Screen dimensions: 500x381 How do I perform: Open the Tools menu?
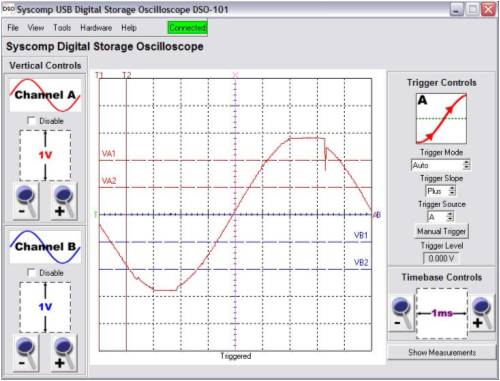tap(62, 28)
